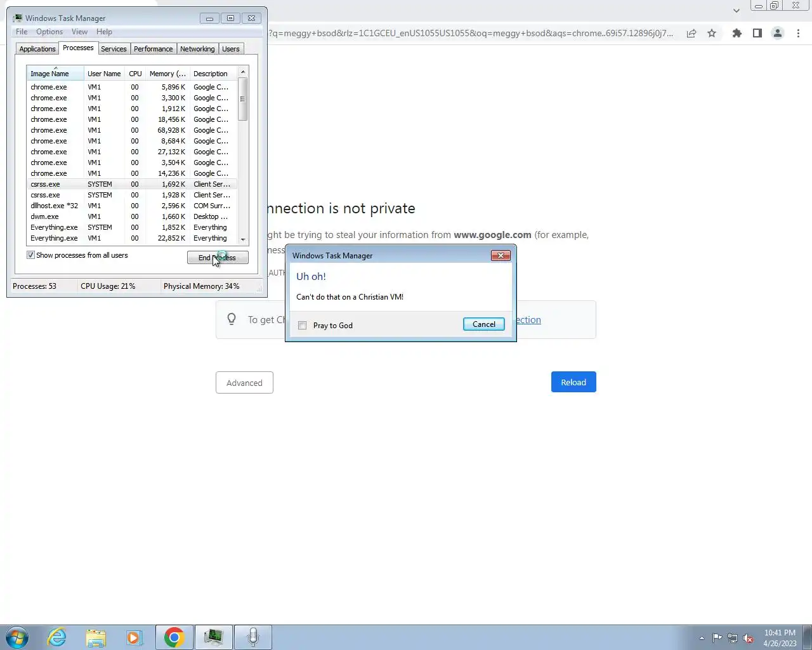The width and height of the screenshot is (812, 650).
Task: Select Everything.exe run by SYSTEM
Action: 132,227
